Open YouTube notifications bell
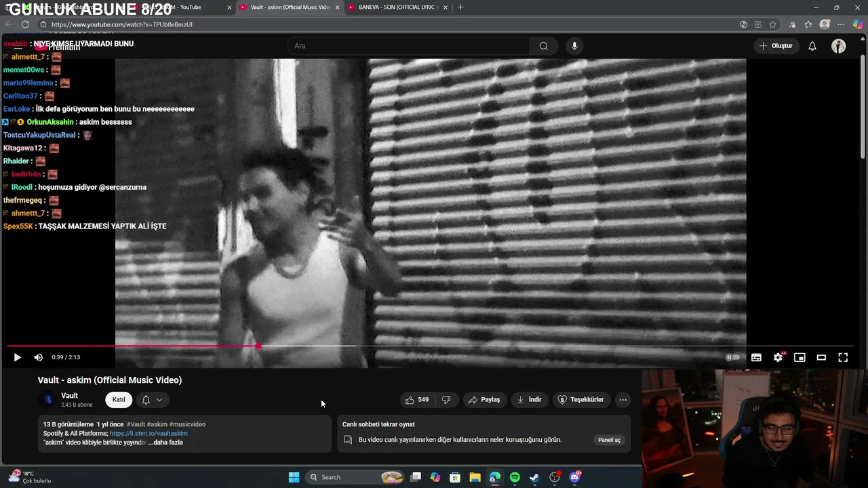Screen dimensions: 868x488 [812, 46]
